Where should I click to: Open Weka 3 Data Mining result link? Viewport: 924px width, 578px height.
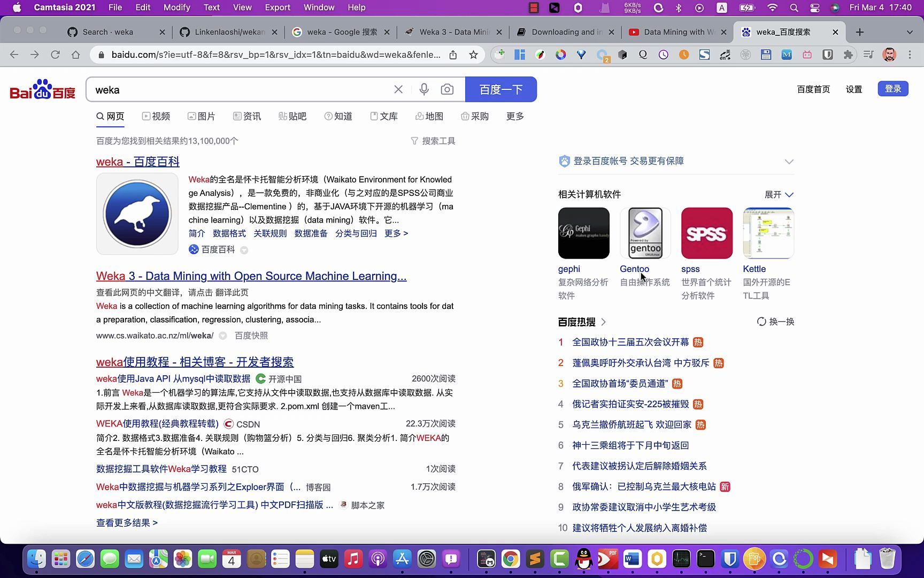pos(251,276)
